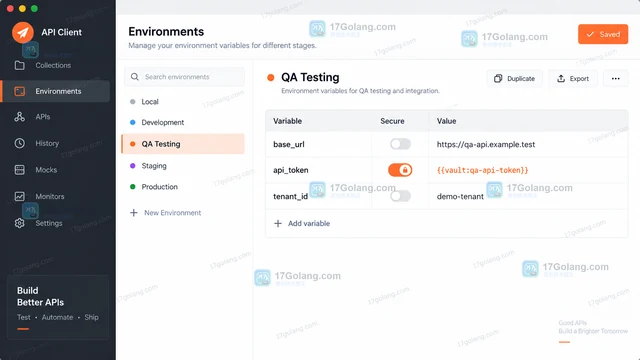Click value https://qa-api.example.test
Image resolution: width=640 pixels, height=360 pixels.
(486, 144)
